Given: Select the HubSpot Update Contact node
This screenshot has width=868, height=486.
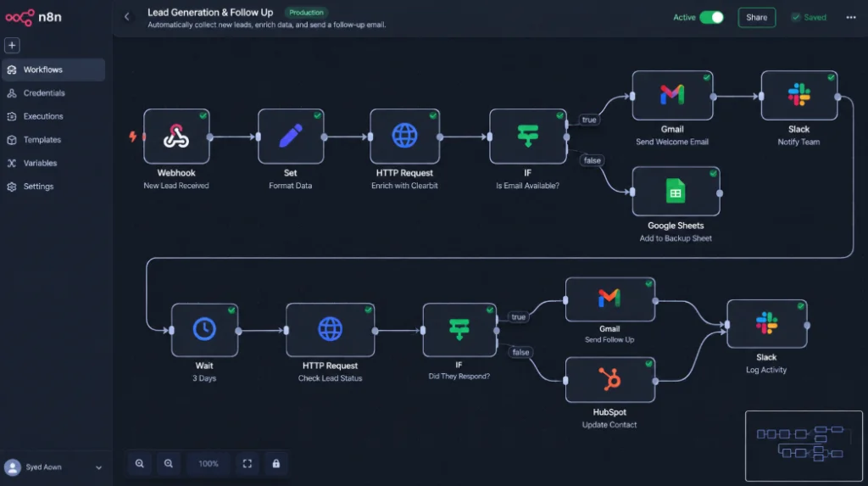Looking at the screenshot, I should pos(610,380).
